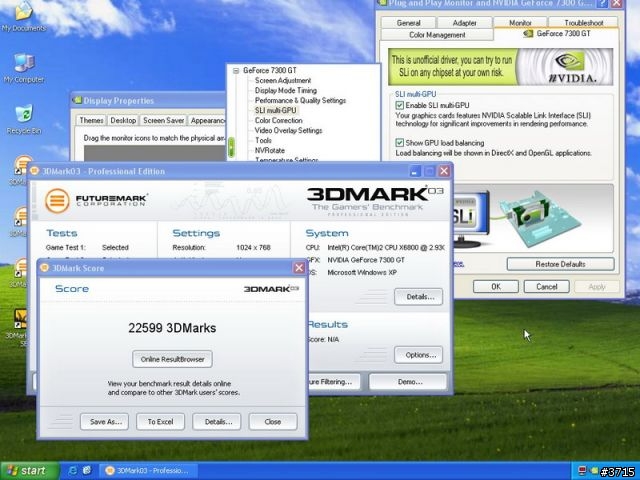Image resolution: width=640 pixels, height=480 pixels.
Task: Click Cancel in NVIDIA properties dialog
Action: coord(547,287)
